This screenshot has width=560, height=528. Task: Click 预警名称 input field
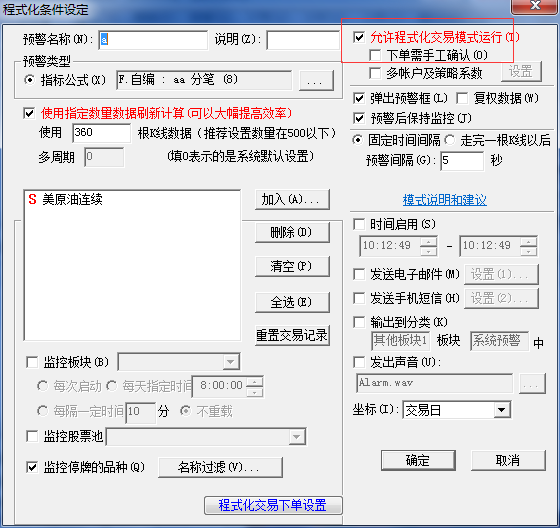tap(153, 40)
